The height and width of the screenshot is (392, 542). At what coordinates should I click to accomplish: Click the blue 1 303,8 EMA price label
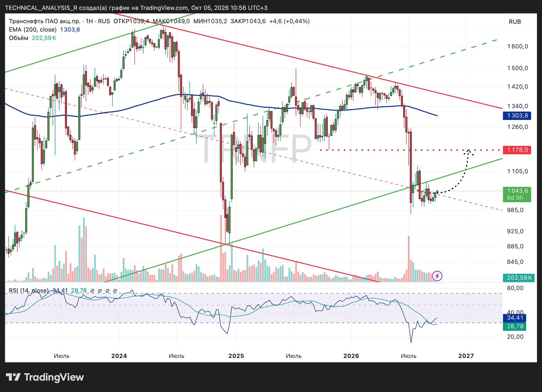point(517,116)
